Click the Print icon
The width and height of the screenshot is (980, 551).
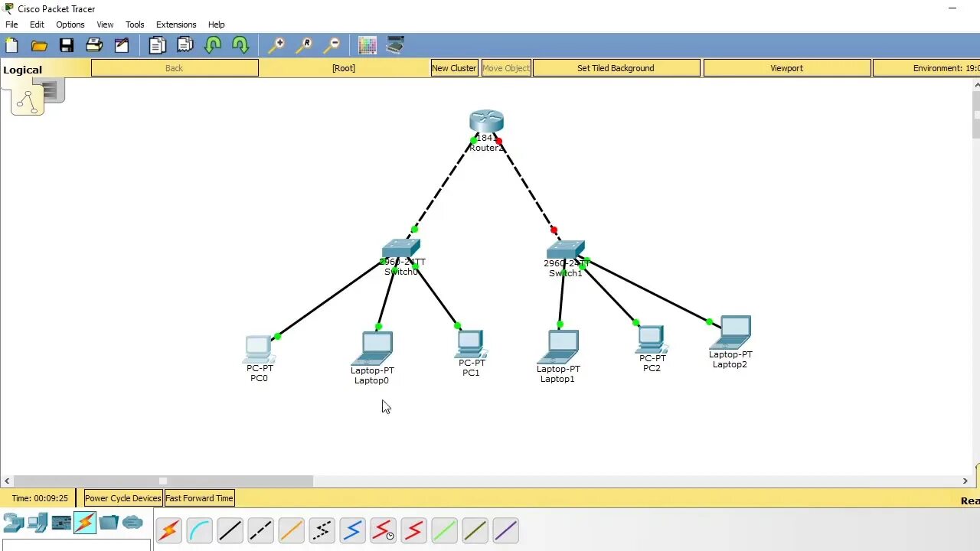94,45
